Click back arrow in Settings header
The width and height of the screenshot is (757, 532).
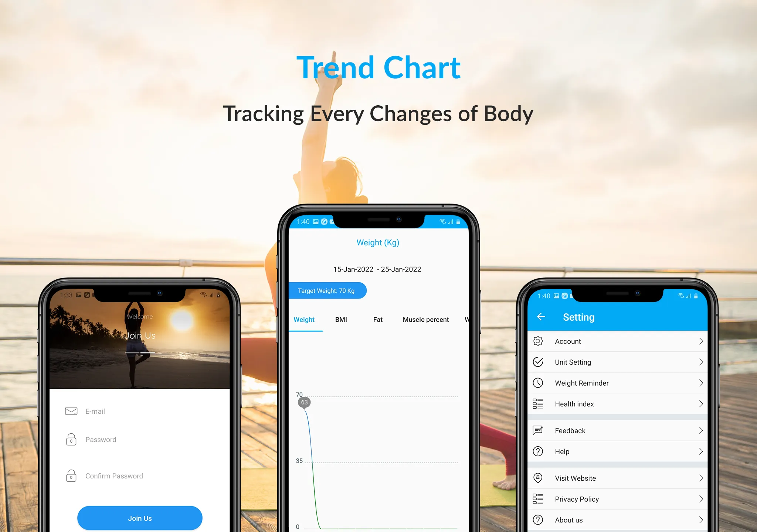(540, 318)
